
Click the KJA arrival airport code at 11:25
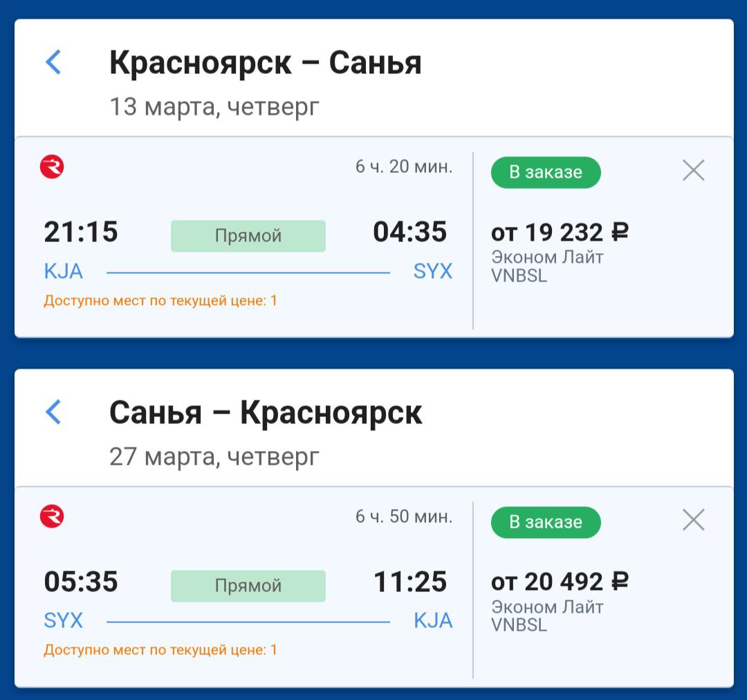point(433,621)
